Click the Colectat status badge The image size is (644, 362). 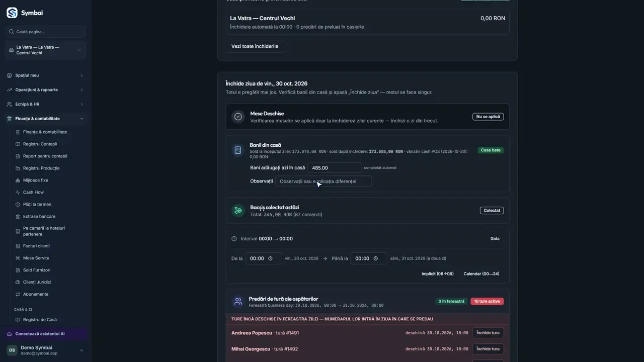coord(492,211)
